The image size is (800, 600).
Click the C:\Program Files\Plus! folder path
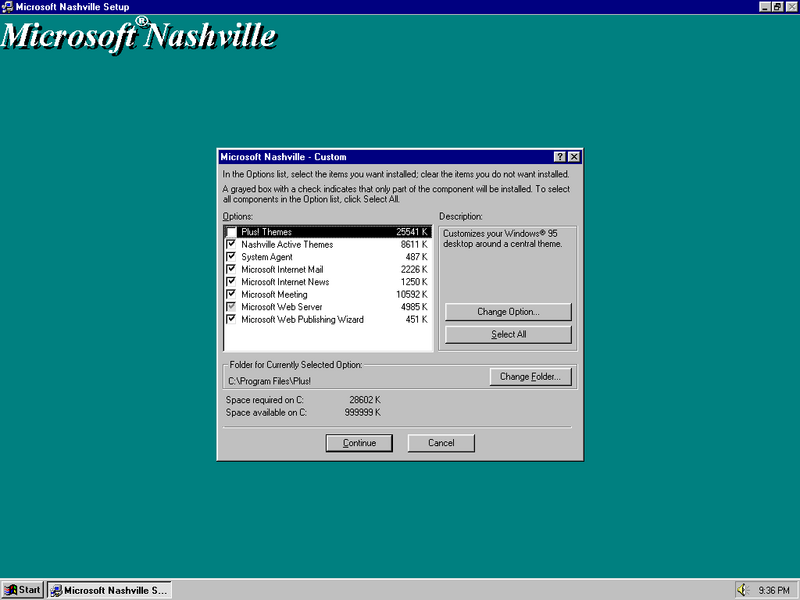(x=269, y=381)
